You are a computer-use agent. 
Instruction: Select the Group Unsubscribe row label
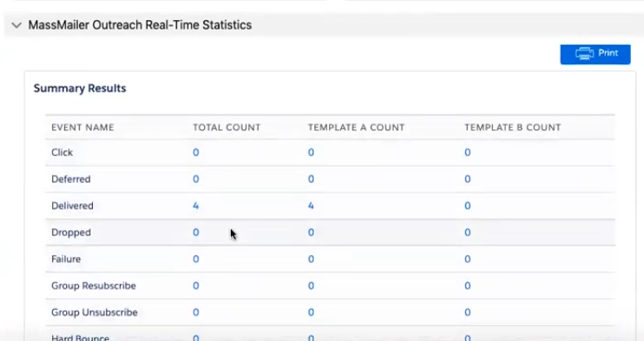(95, 312)
